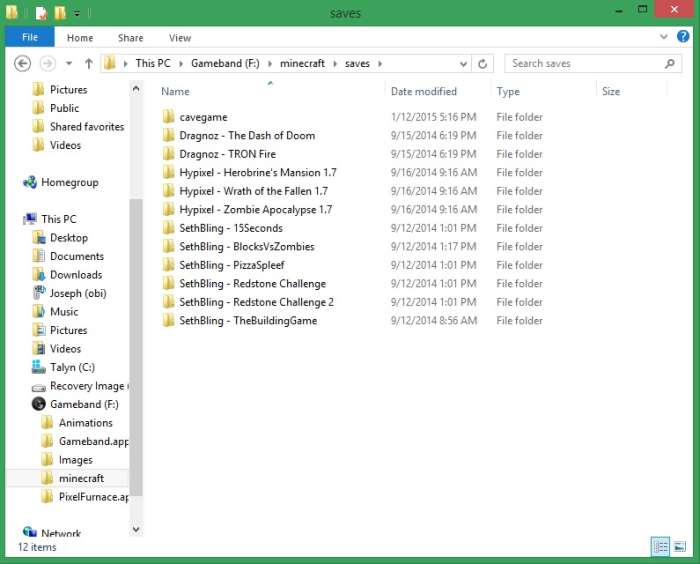Open Downloads folder in sidebar

(x=67, y=275)
